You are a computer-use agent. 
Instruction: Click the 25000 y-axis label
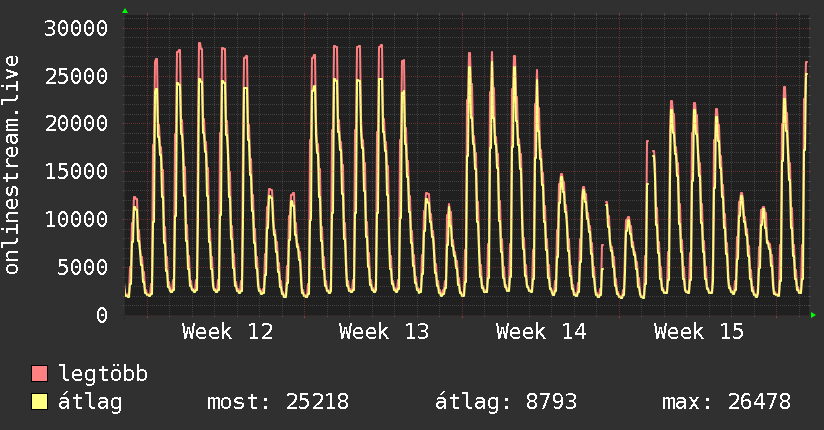click(76, 76)
